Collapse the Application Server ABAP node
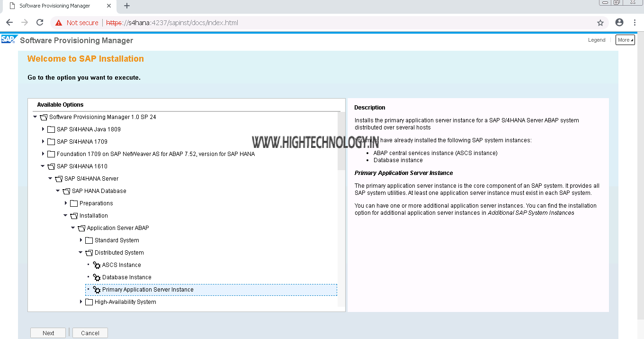Image resolution: width=644 pixels, height=339 pixels. tap(73, 228)
